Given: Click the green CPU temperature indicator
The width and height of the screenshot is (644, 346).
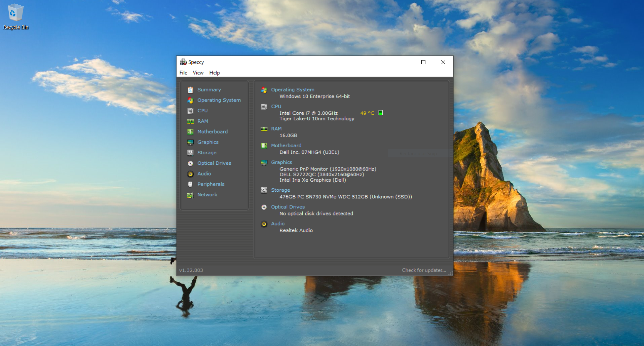Looking at the screenshot, I should pyautogui.click(x=380, y=113).
